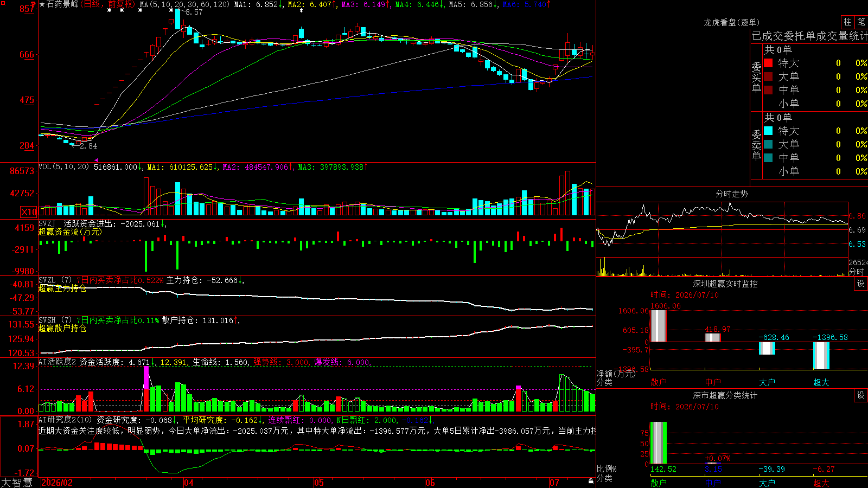Click the (日线, 前复权) period label

[x=107, y=4]
